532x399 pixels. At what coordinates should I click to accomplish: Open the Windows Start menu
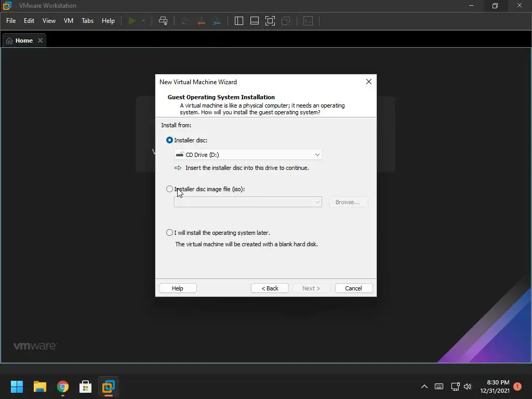pyautogui.click(x=17, y=387)
